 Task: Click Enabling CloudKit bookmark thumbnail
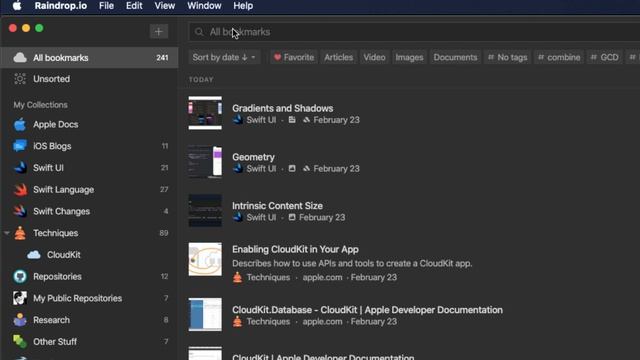[x=205, y=259]
